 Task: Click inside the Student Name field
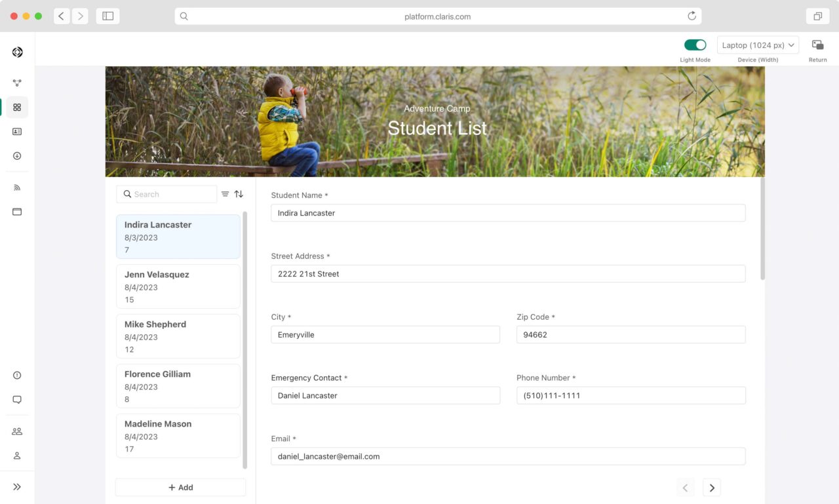(508, 213)
